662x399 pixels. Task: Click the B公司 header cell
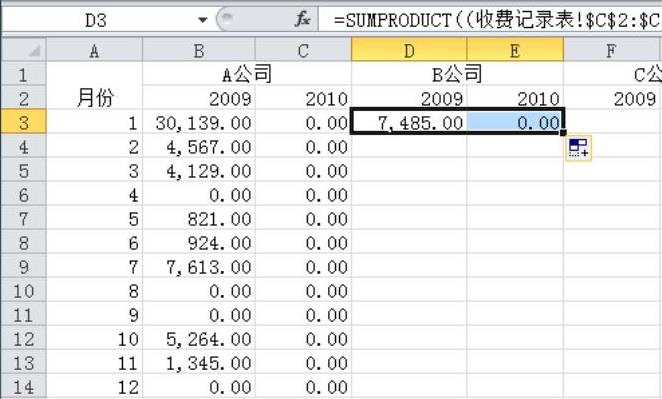tap(457, 74)
